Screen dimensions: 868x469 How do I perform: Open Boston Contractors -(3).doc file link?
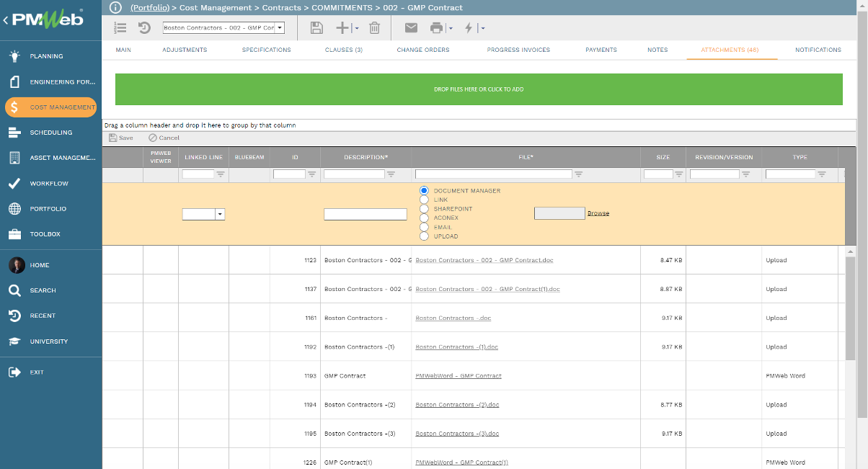tap(457, 434)
